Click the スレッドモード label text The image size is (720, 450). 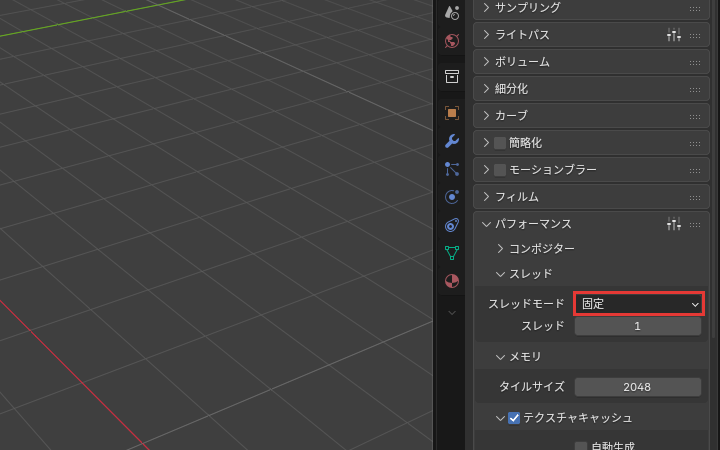click(x=526, y=304)
